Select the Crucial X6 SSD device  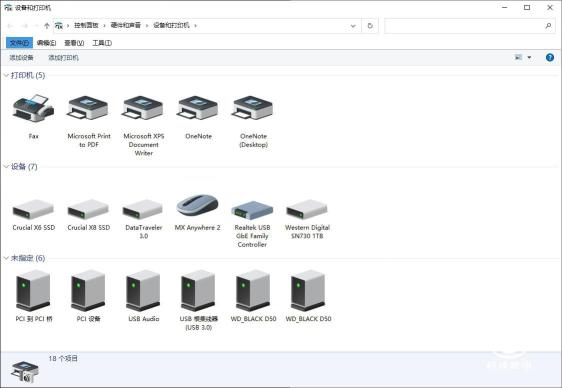point(33,209)
